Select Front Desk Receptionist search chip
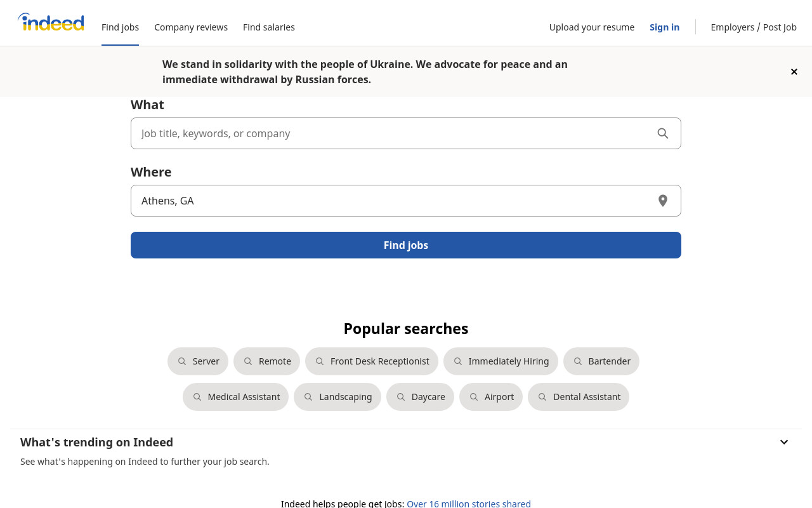 [372, 361]
